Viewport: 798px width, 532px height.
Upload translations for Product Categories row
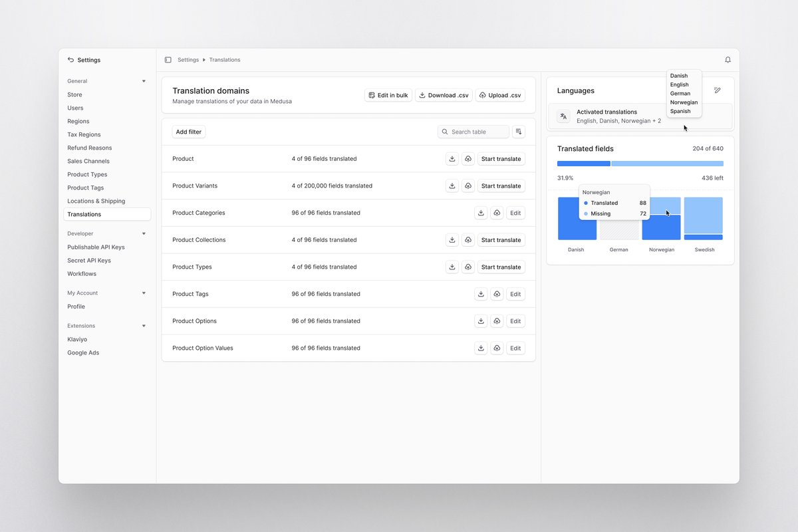tap(497, 213)
